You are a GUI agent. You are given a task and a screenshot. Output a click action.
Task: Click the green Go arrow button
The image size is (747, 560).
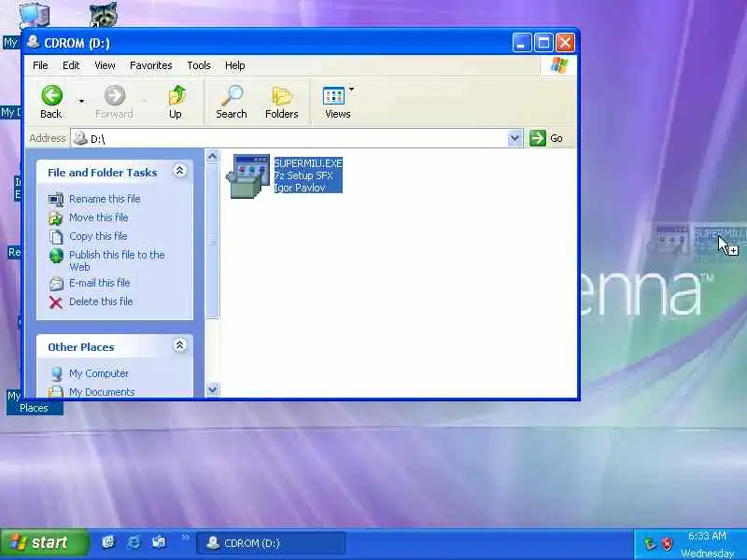pyautogui.click(x=538, y=138)
